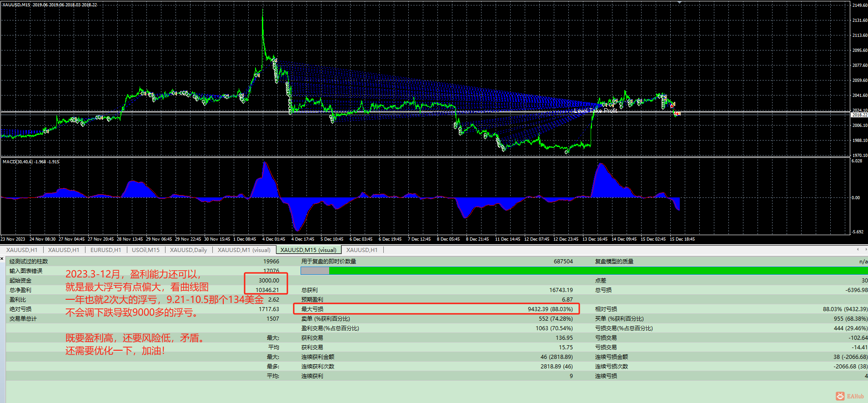Click the largest profit trade value 136.95
Screen dimensions: 868x403
coord(564,338)
